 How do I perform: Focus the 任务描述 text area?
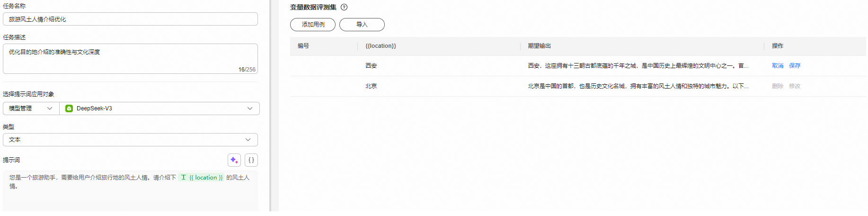130,59
